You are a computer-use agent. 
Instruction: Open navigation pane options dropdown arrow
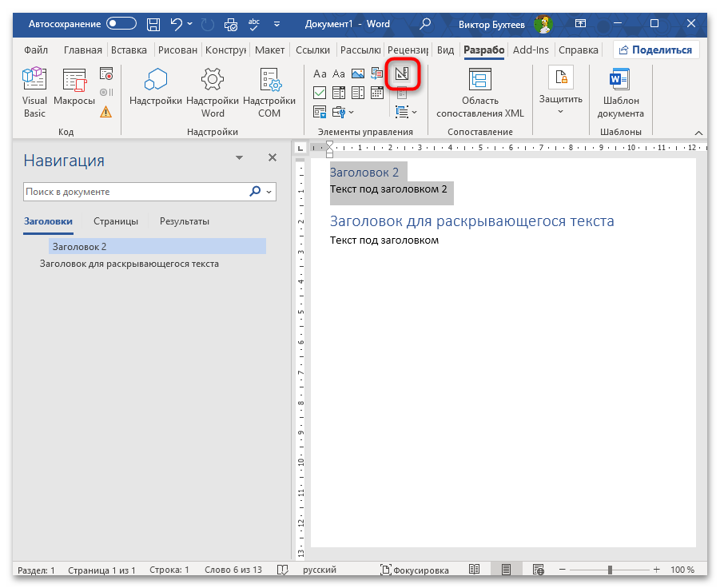(239, 159)
